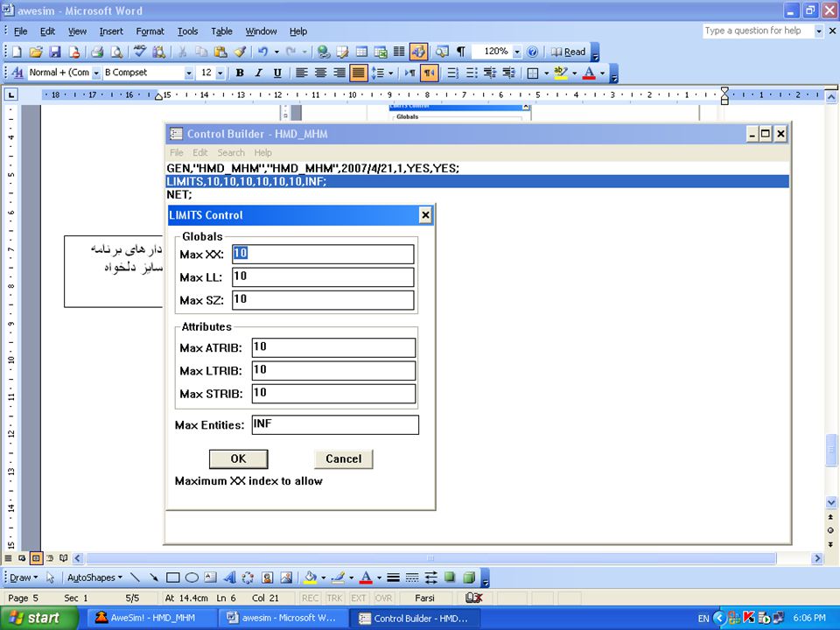Save the document with the floppy disk icon
Screen dimensions: 840x630
pyautogui.click(x=54, y=52)
